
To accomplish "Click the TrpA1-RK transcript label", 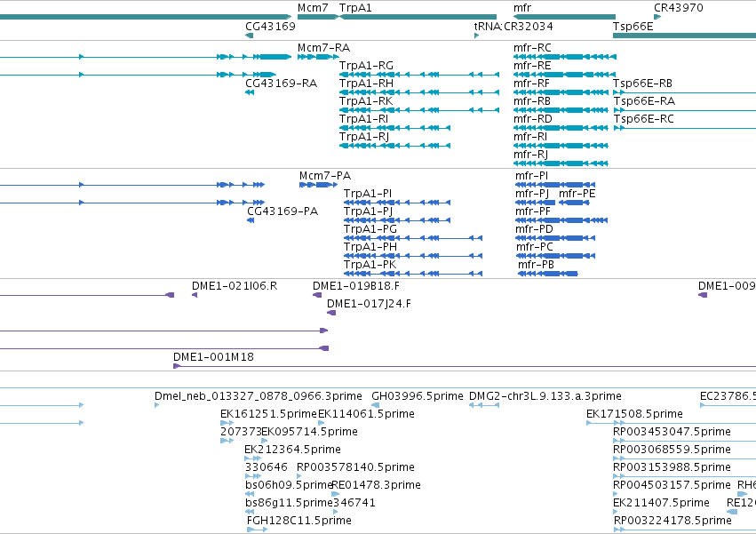I will click(x=366, y=101).
